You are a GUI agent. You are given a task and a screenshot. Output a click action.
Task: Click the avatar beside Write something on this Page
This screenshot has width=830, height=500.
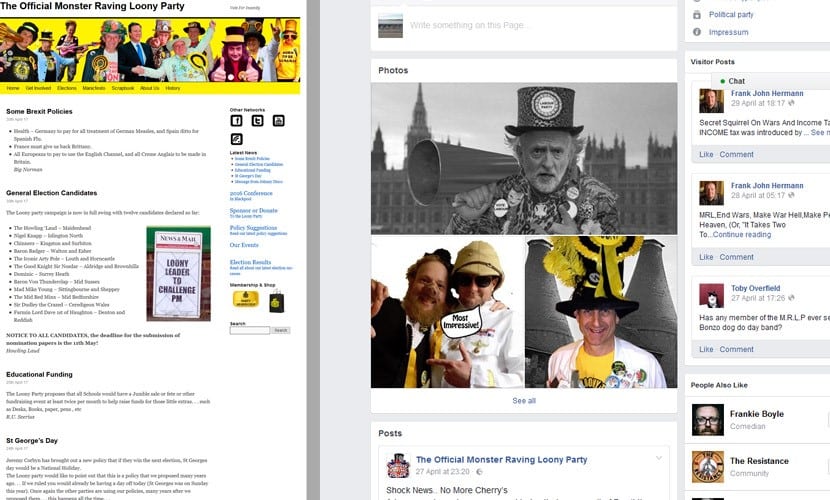click(391, 25)
